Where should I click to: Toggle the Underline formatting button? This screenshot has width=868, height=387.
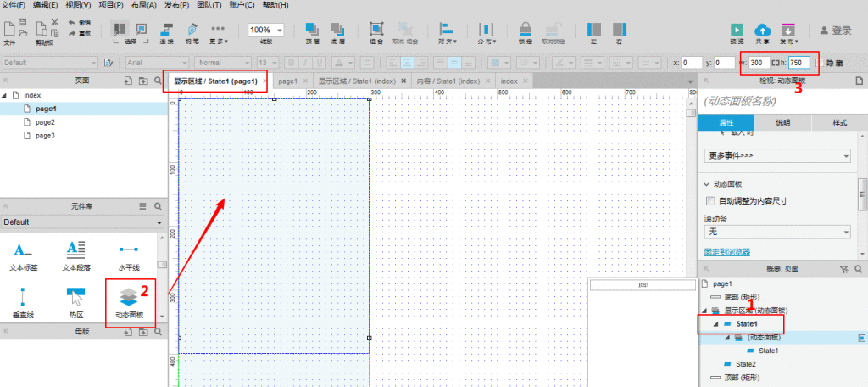point(320,63)
